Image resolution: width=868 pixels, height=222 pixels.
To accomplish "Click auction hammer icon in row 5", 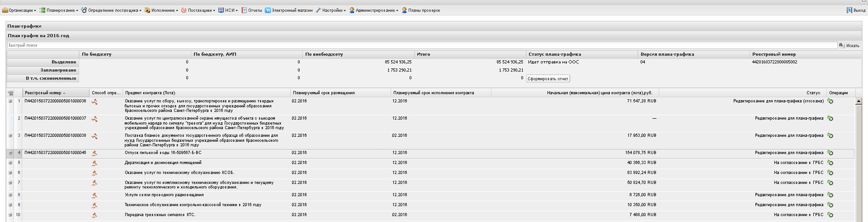I will pyautogui.click(x=94, y=163).
